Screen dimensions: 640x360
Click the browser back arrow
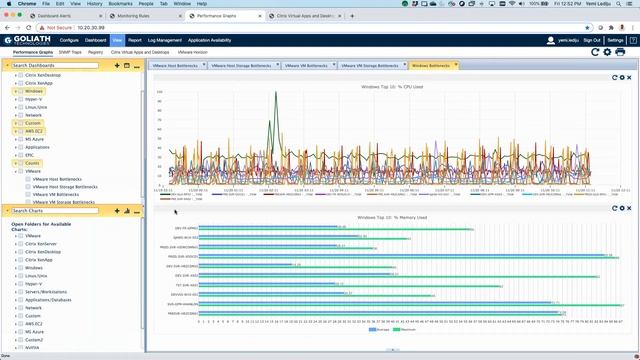point(7,28)
